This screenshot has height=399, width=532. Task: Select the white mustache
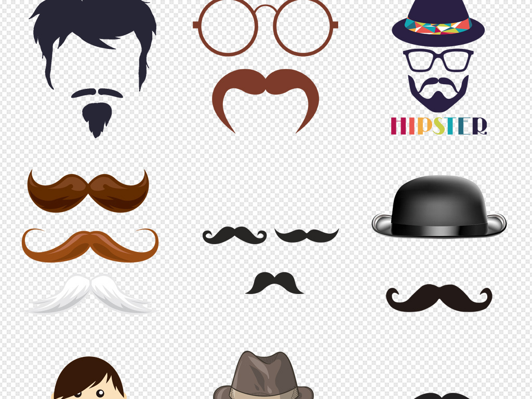90,295
